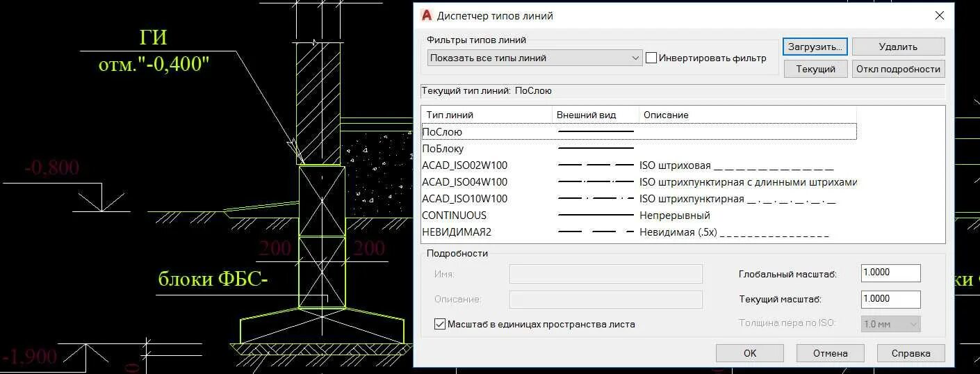Click the Текущий тип линий: ПоСлою text
Screen dimensions: 980x374
487,91
